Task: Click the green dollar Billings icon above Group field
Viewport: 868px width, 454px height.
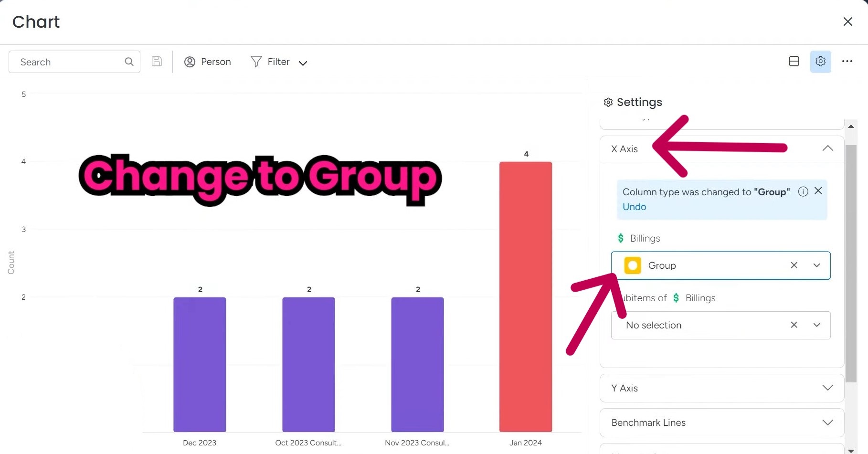Action: pyautogui.click(x=621, y=238)
